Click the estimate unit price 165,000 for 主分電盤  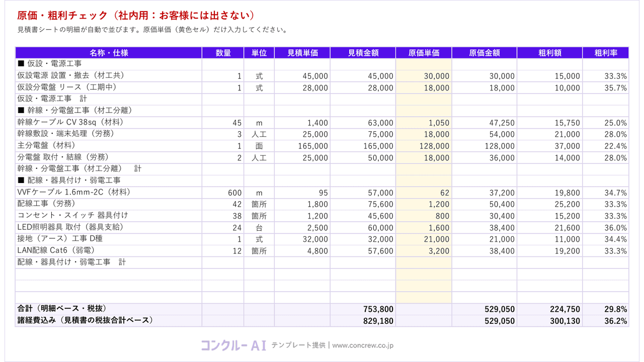tap(313, 146)
